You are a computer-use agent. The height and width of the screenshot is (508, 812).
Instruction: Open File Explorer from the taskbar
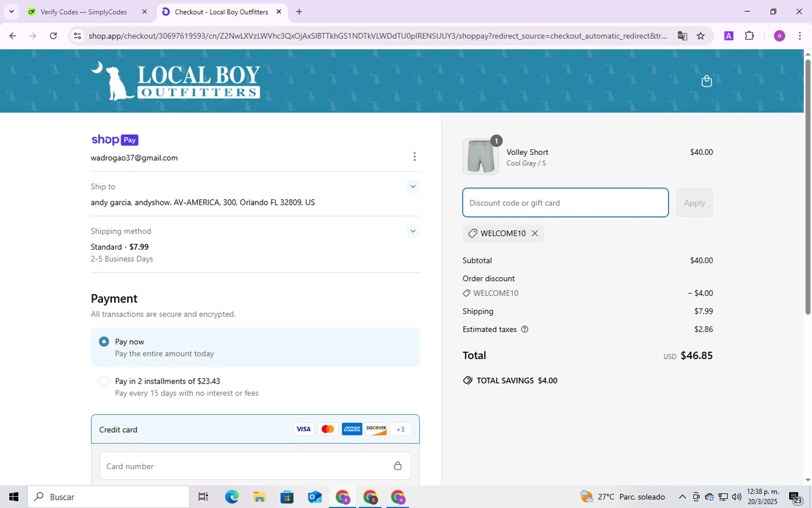click(259, 497)
